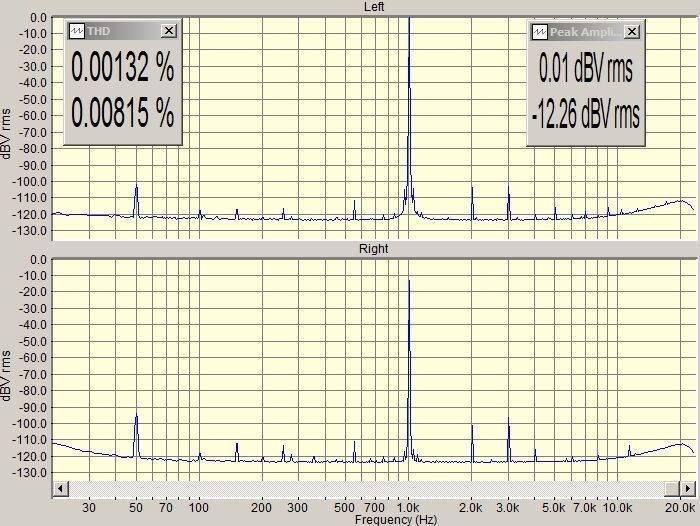Screen dimensions: 700x526
Task: Click the scrollbar left arrow
Action: 60,488
